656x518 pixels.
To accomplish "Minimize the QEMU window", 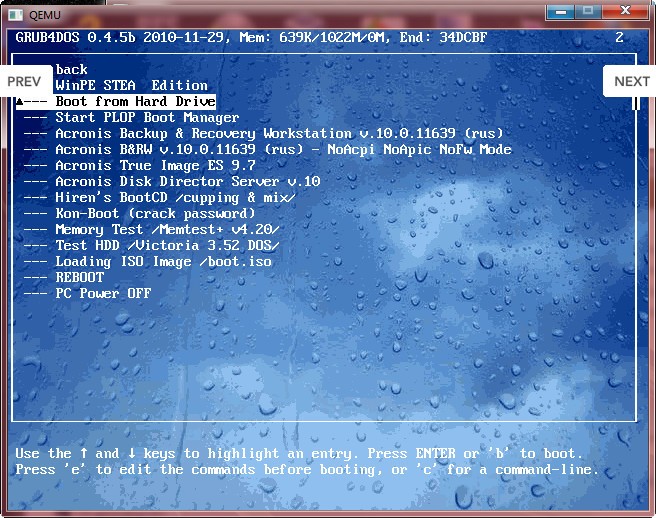I will point(561,11).
